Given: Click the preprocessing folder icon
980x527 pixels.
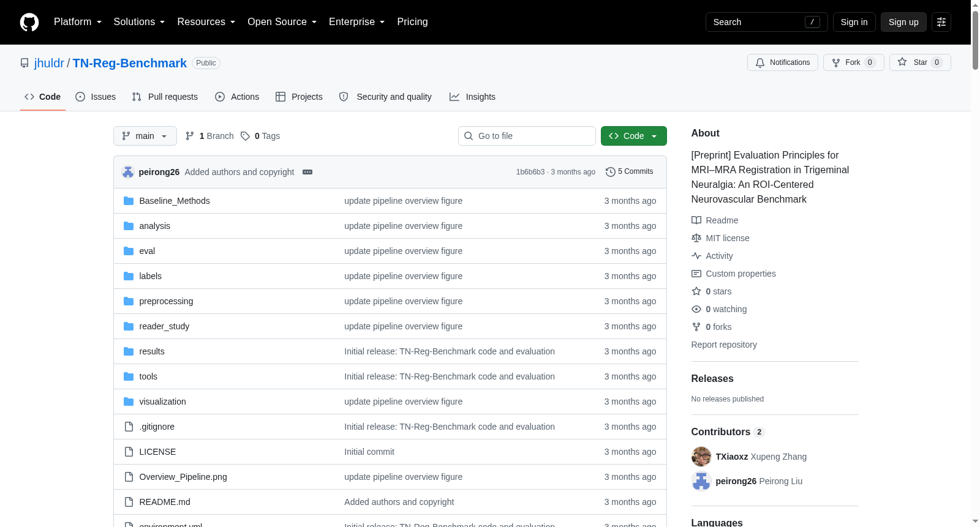Looking at the screenshot, I should pyautogui.click(x=129, y=301).
